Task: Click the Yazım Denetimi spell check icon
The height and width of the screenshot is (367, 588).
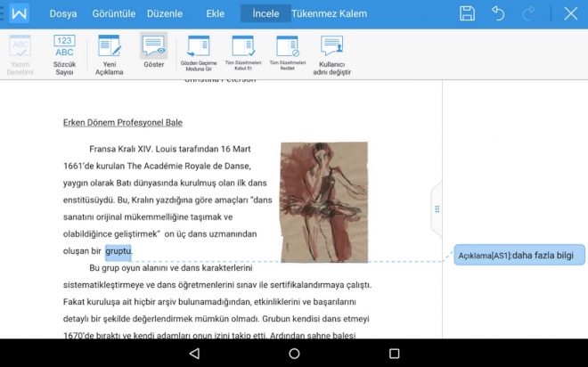Action: pyautogui.click(x=20, y=55)
